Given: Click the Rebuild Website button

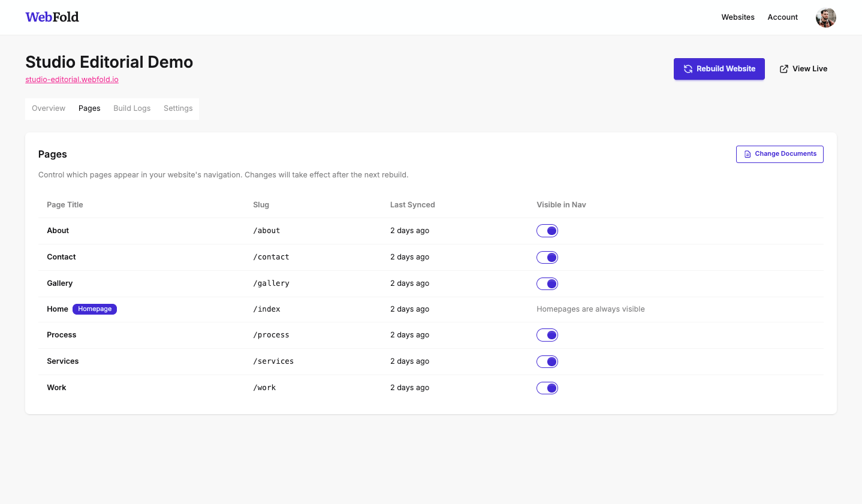Looking at the screenshot, I should [x=719, y=68].
